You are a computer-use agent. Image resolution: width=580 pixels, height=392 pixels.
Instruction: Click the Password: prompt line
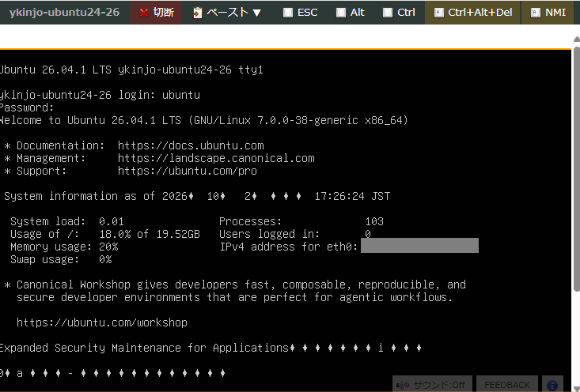click(27, 107)
